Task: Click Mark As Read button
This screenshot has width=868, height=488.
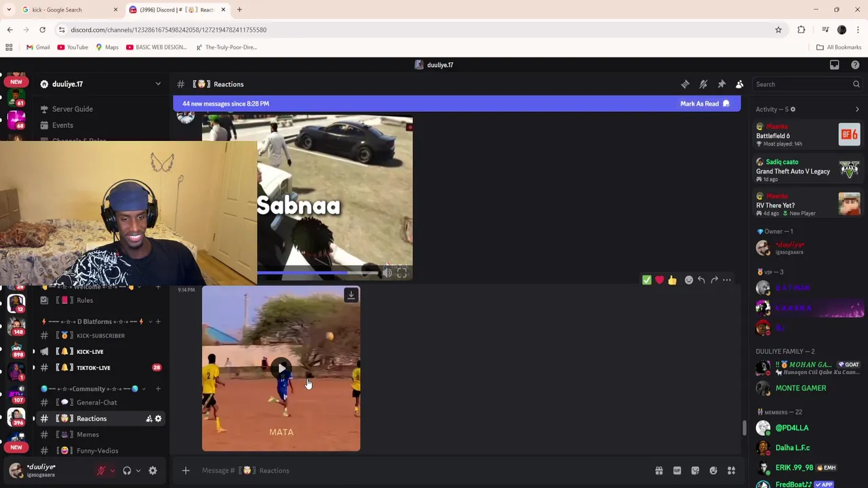Action: coord(705,104)
